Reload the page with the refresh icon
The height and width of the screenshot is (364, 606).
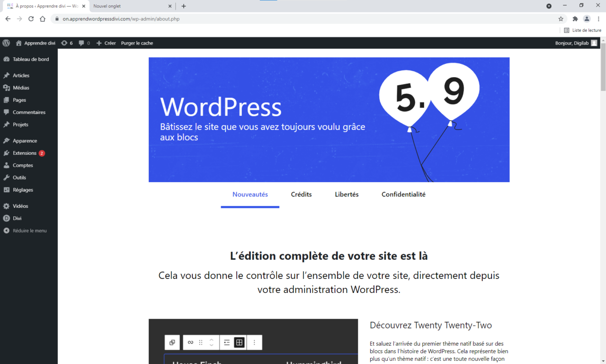pyautogui.click(x=31, y=19)
